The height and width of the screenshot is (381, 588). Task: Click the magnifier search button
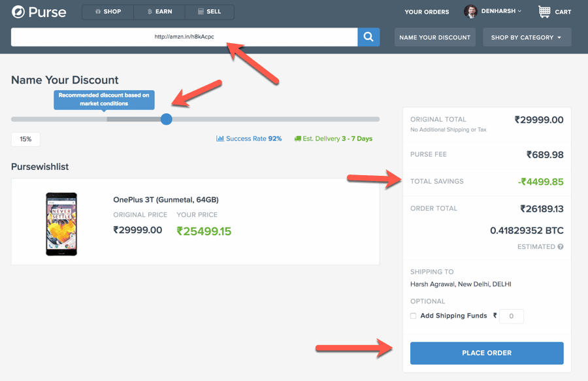pos(368,37)
